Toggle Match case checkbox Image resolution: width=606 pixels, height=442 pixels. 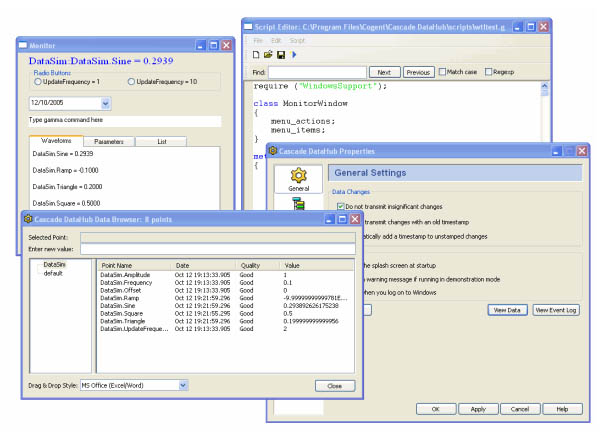(443, 72)
